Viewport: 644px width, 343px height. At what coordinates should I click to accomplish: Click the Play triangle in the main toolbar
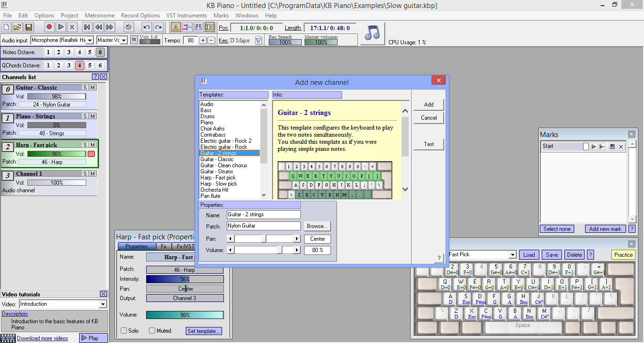pyautogui.click(x=60, y=27)
